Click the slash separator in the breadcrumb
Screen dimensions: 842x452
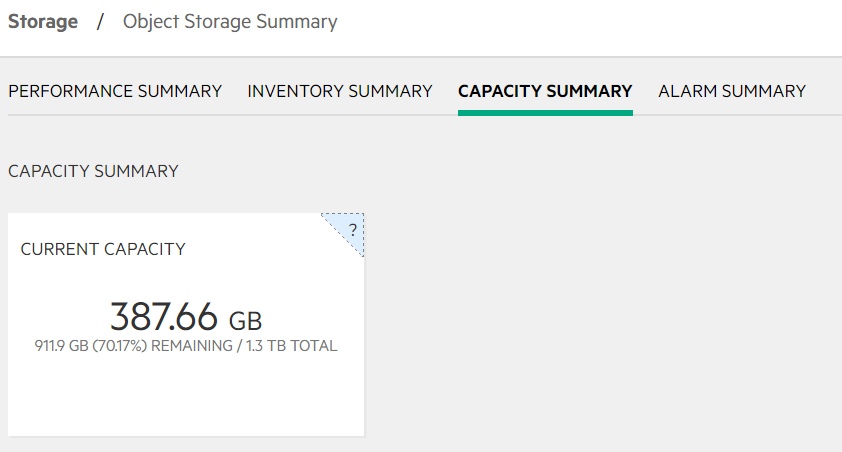point(100,21)
